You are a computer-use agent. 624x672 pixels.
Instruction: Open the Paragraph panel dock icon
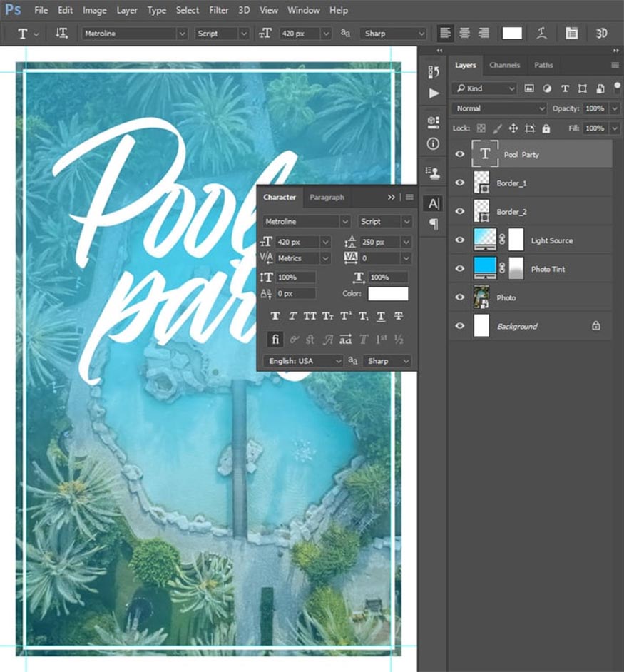[x=434, y=224]
